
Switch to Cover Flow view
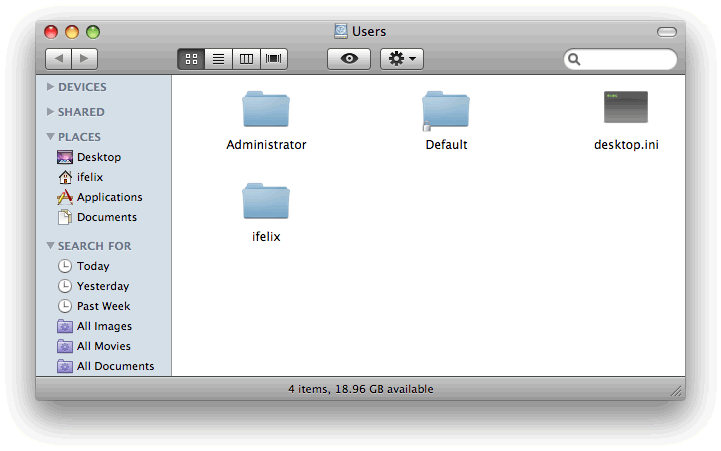point(274,59)
